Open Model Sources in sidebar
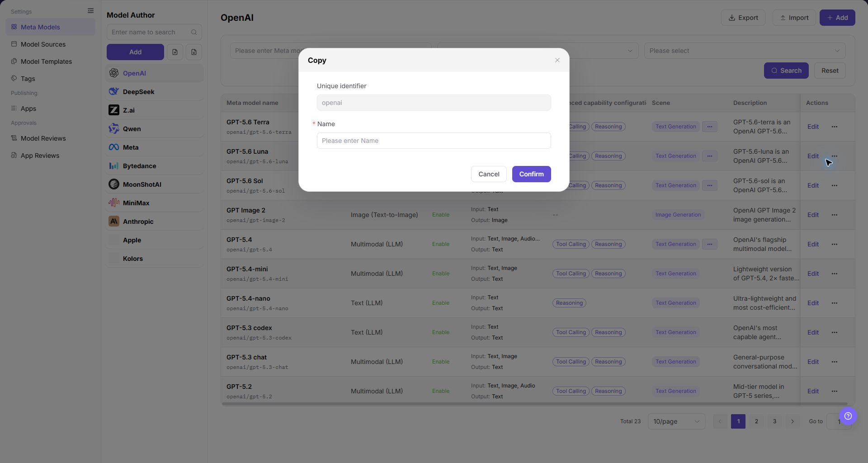The image size is (868, 463). [x=50, y=44]
